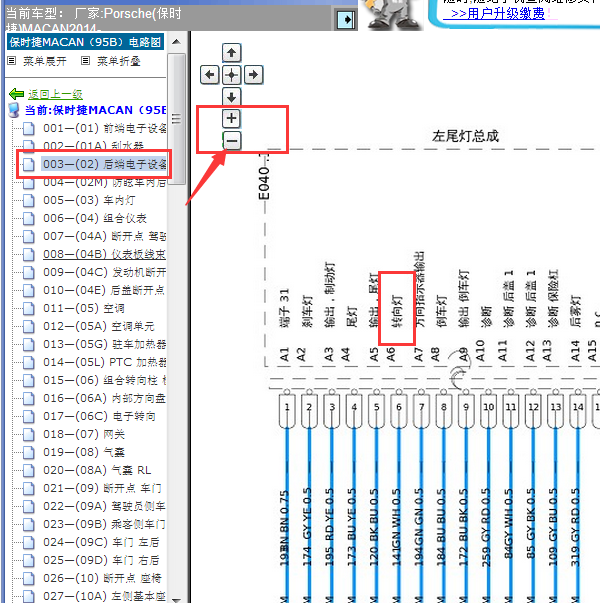
Task: Open tree item 025—(09D) 车门 右后
Action: coord(101,560)
